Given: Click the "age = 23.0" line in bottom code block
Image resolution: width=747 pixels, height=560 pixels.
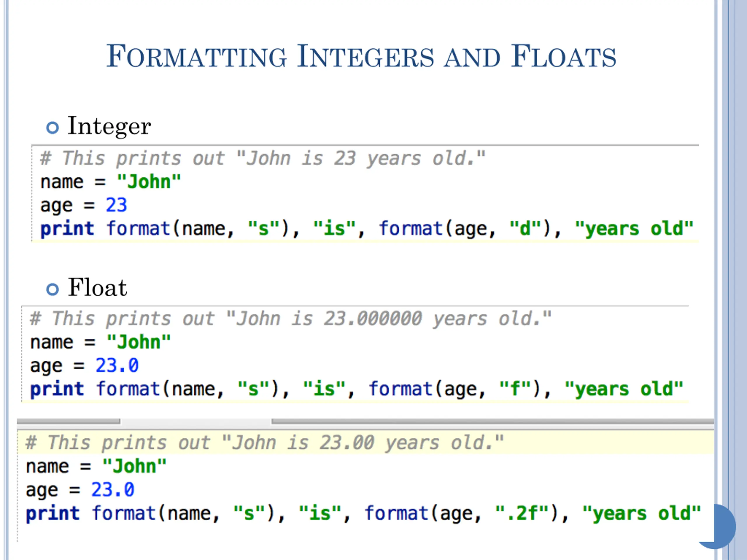Looking at the screenshot, I should point(80,490).
